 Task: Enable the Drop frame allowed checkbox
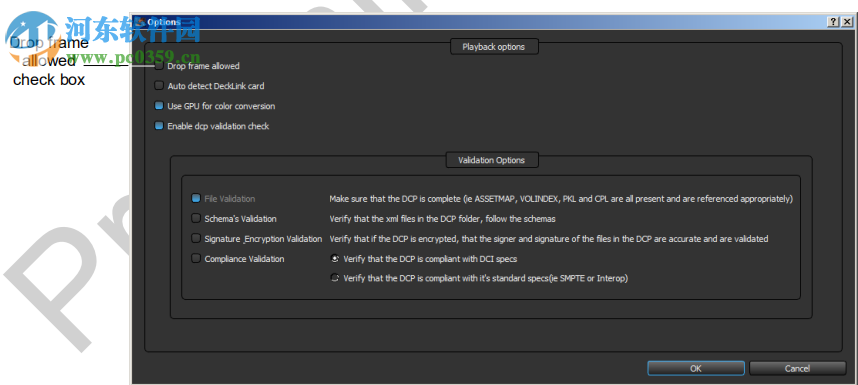click(x=159, y=66)
